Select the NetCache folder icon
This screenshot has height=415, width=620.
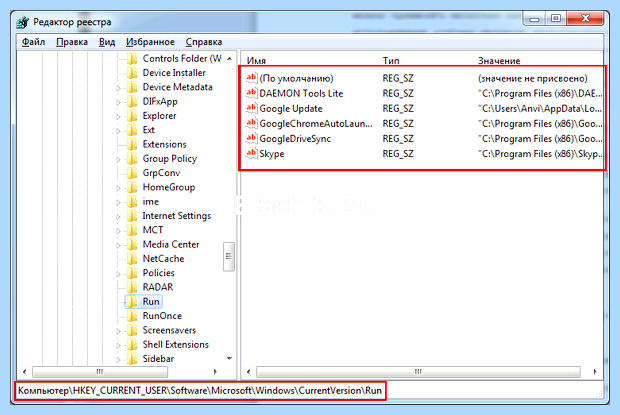tap(132, 258)
